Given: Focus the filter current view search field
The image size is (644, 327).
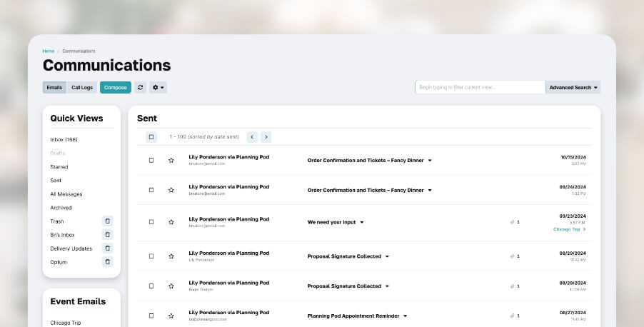Looking at the screenshot, I should pyautogui.click(x=480, y=88).
